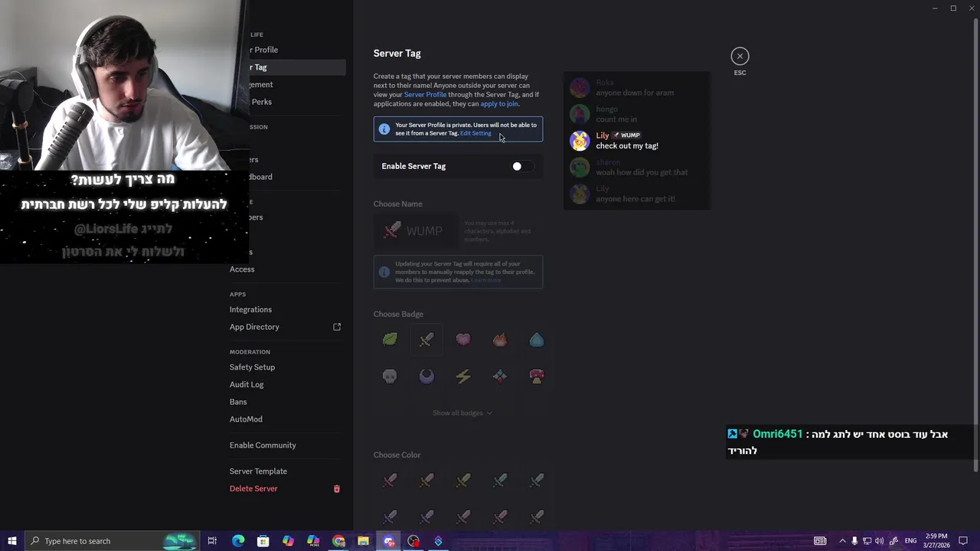This screenshot has height=551, width=980.
Task: Choose the purple crescent moon badge
Action: tap(426, 376)
